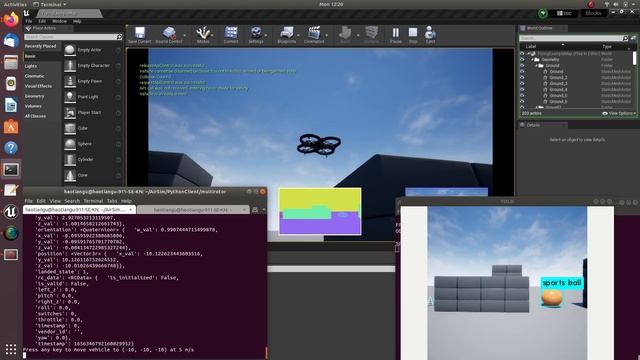This screenshot has height=360, width=640.
Task: Click the Blueprints toolbar icon
Action: point(287,33)
